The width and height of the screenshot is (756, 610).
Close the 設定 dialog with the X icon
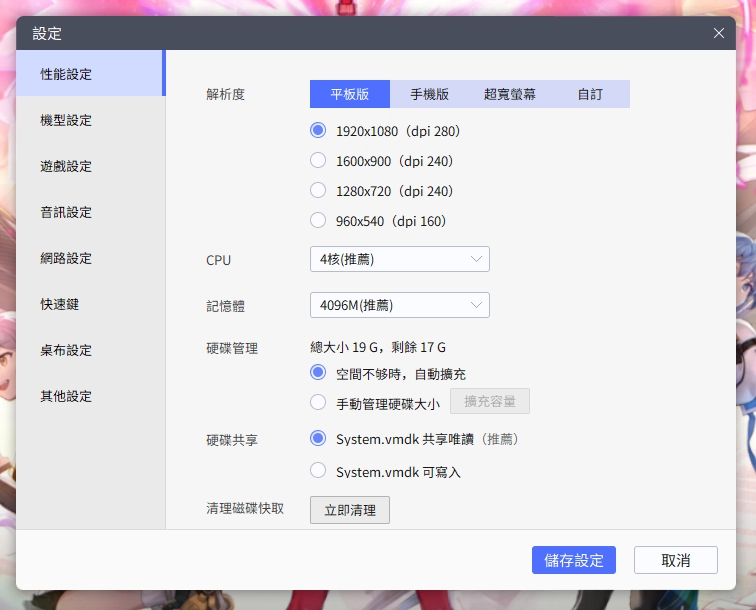(719, 33)
